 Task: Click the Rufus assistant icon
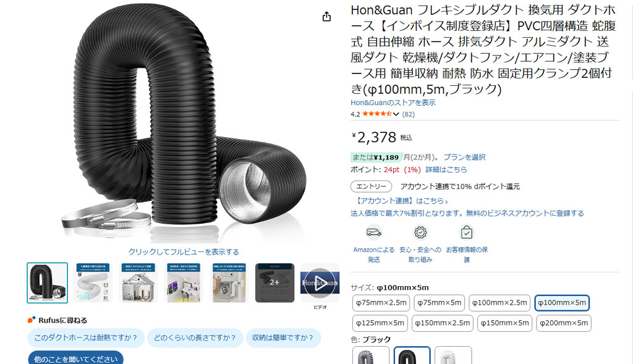point(32,320)
